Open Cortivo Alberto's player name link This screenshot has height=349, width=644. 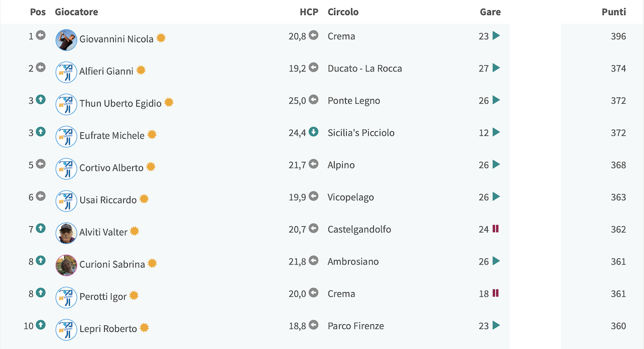coord(112,167)
